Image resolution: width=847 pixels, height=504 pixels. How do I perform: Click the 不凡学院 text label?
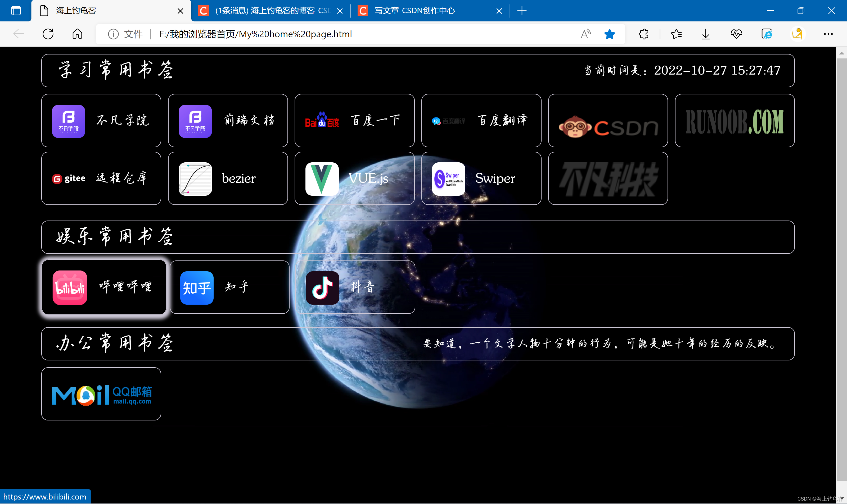pyautogui.click(x=122, y=120)
